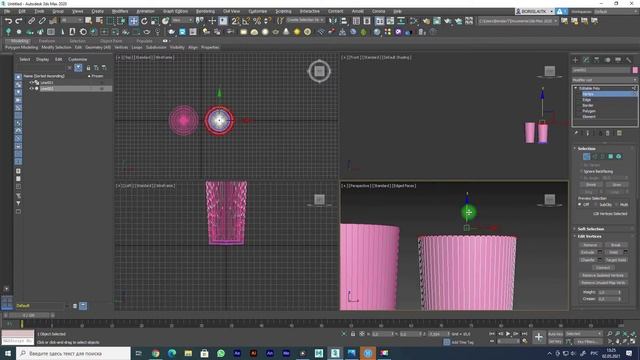Open the Motion tab in command panel
Screen dimensions: 640x360
(607, 60)
